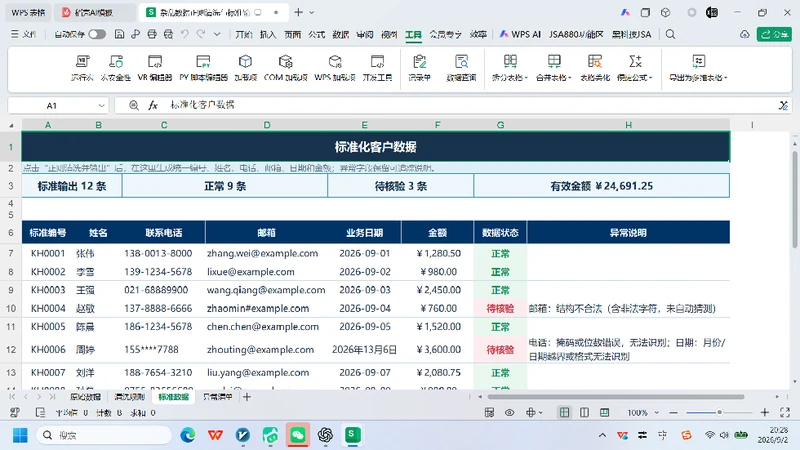Select the KH0004 cell
The image size is (800, 450).
click(48, 308)
